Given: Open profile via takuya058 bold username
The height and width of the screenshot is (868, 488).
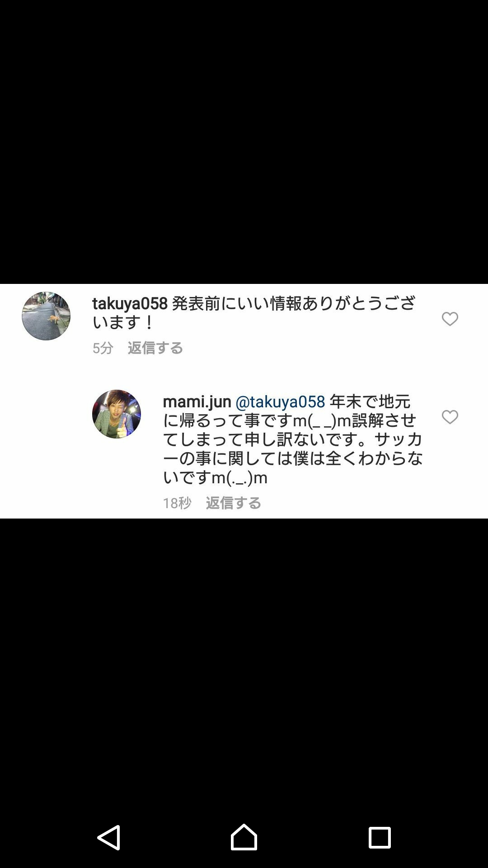Looking at the screenshot, I should [130, 303].
